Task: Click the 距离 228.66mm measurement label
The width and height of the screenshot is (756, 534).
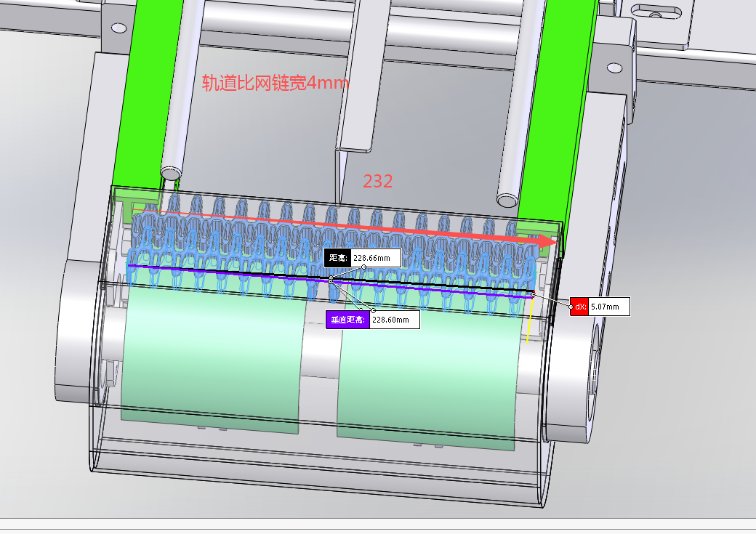Action: [363, 258]
